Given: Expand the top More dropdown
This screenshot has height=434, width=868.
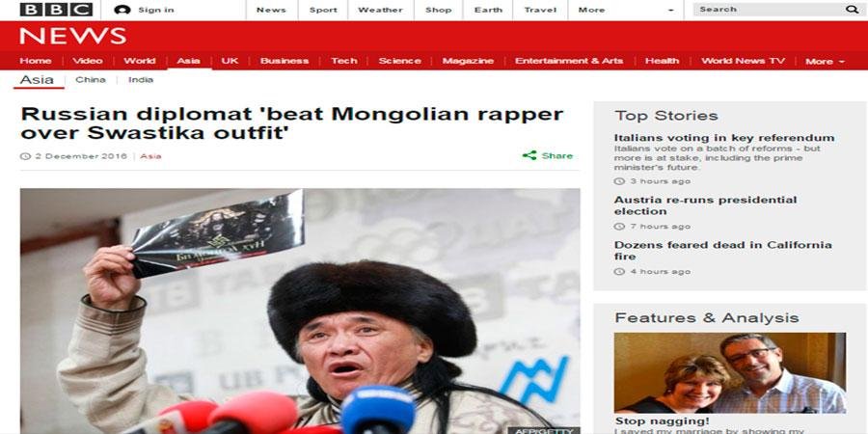Looking at the screenshot, I should (x=626, y=10).
